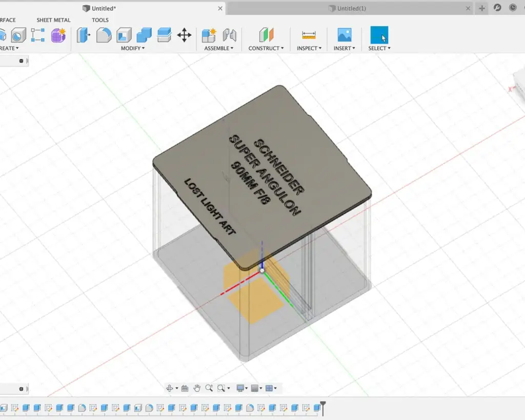Switch to the SHEET METAL tab
Viewport: 525px width, 420px height.
pyautogui.click(x=53, y=20)
